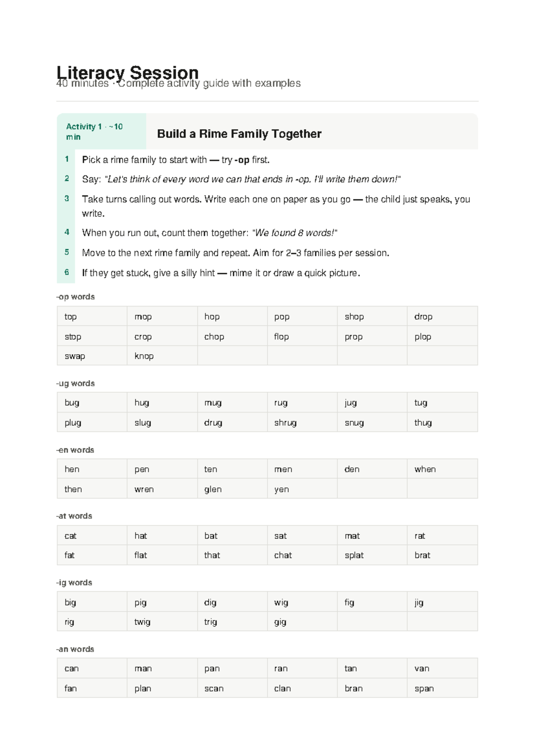The width and height of the screenshot is (535, 756).
Task: Select the word 'shop' in the -op table
Action: coord(354,316)
